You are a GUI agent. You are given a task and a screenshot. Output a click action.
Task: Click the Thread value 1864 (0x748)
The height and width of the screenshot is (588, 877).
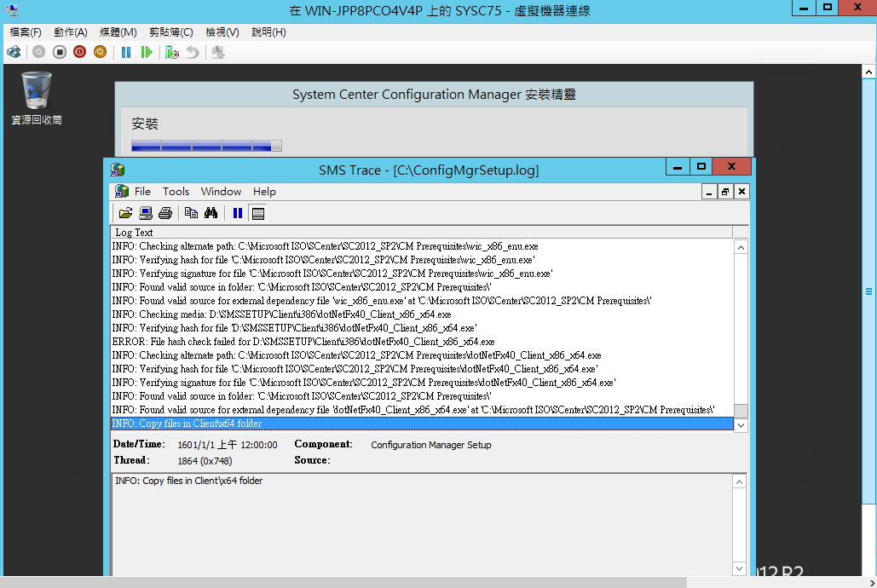[205, 461]
